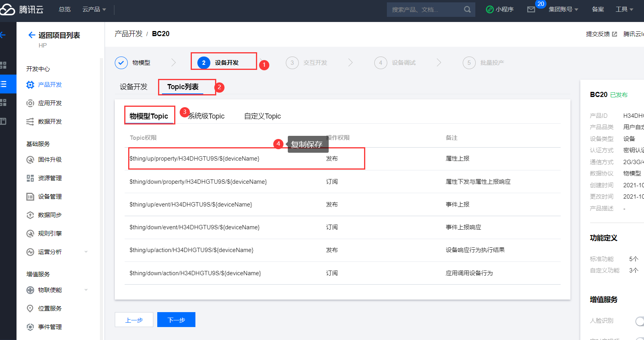Click the $thing/up/action topic cell
Viewport: 644px width, 340px height.
191,250
